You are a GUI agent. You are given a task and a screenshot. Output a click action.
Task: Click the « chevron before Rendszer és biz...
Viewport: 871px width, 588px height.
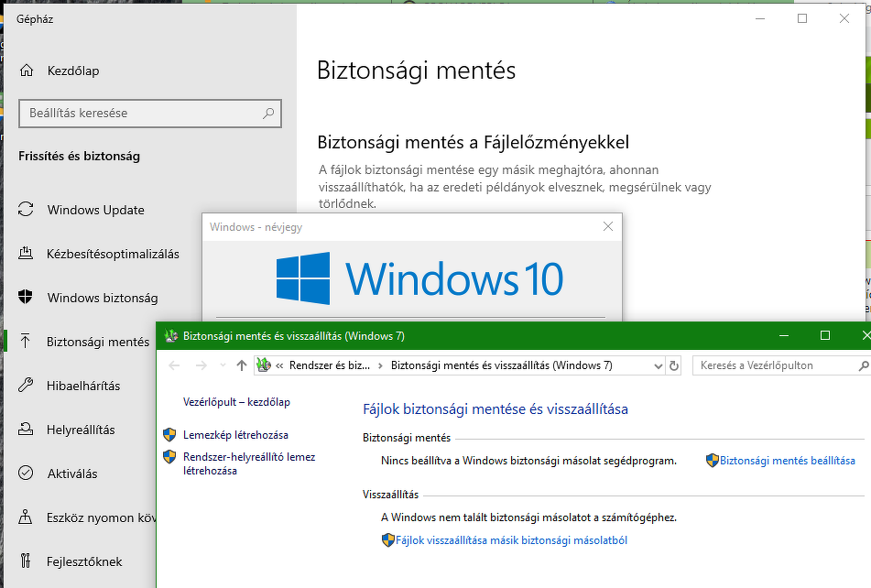(279, 365)
